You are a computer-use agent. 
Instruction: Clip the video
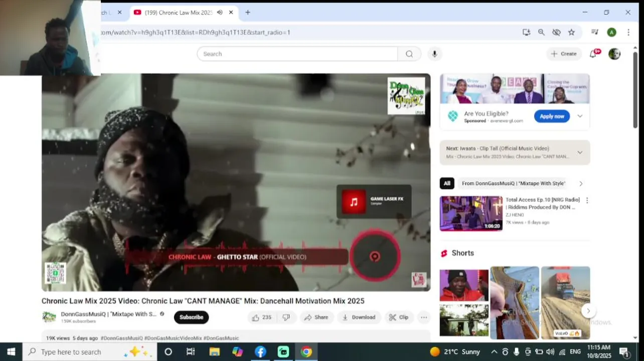(399, 317)
